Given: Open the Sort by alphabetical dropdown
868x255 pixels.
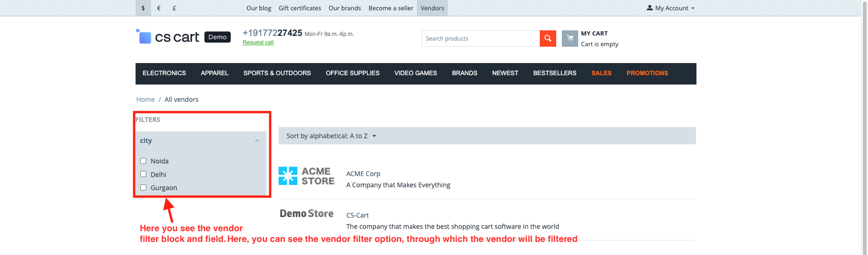Looking at the screenshot, I should [x=331, y=136].
